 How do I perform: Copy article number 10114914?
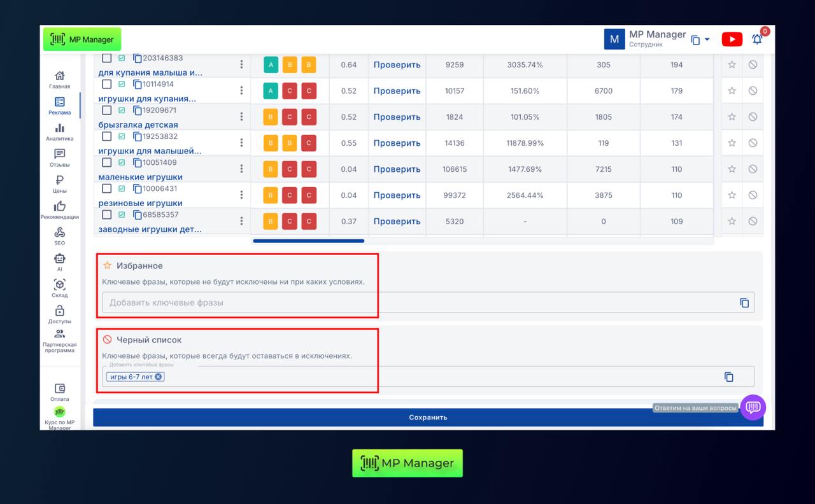(138, 85)
